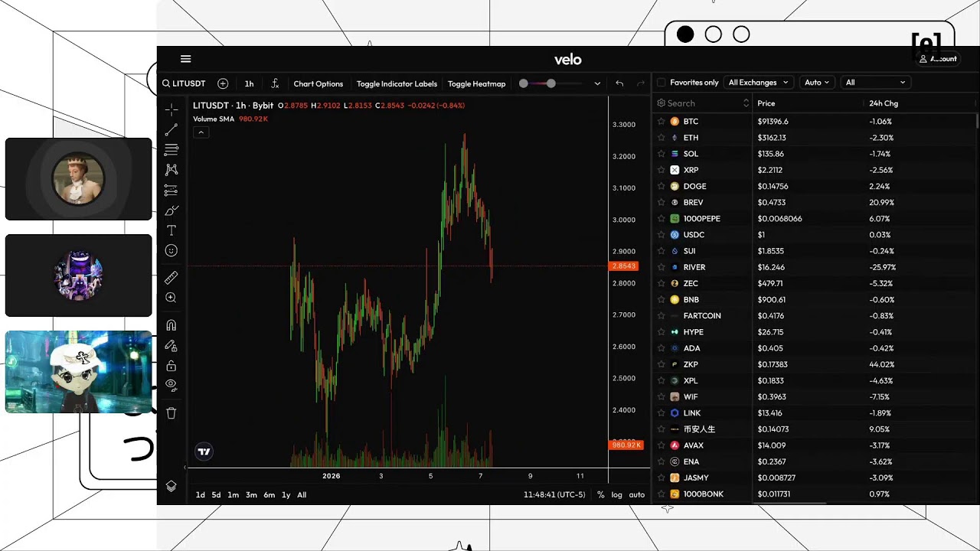The width and height of the screenshot is (980, 551).
Task: Redo the last chart action
Action: pyautogui.click(x=641, y=83)
